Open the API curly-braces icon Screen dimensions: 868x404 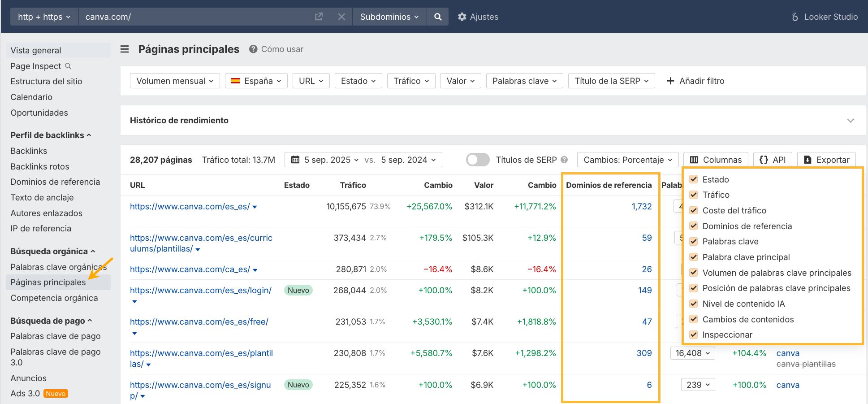(x=763, y=160)
